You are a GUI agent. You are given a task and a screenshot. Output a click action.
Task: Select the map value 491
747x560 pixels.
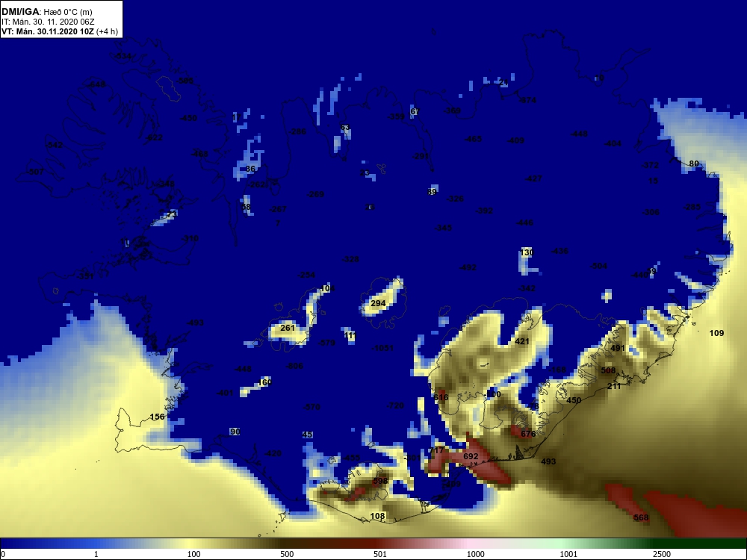click(x=618, y=348)
